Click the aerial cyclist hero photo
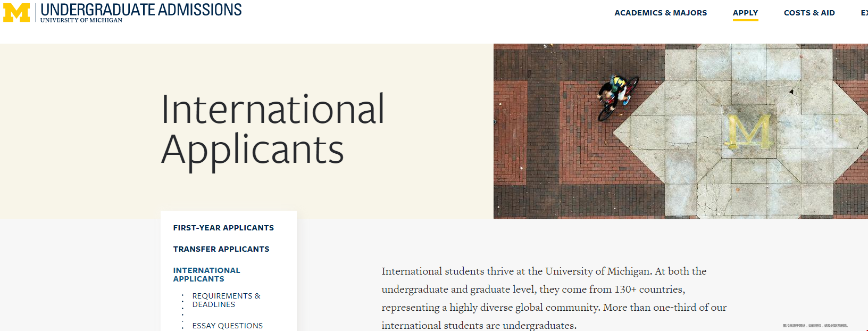This screenshot has width=868, height=331. 681,131
